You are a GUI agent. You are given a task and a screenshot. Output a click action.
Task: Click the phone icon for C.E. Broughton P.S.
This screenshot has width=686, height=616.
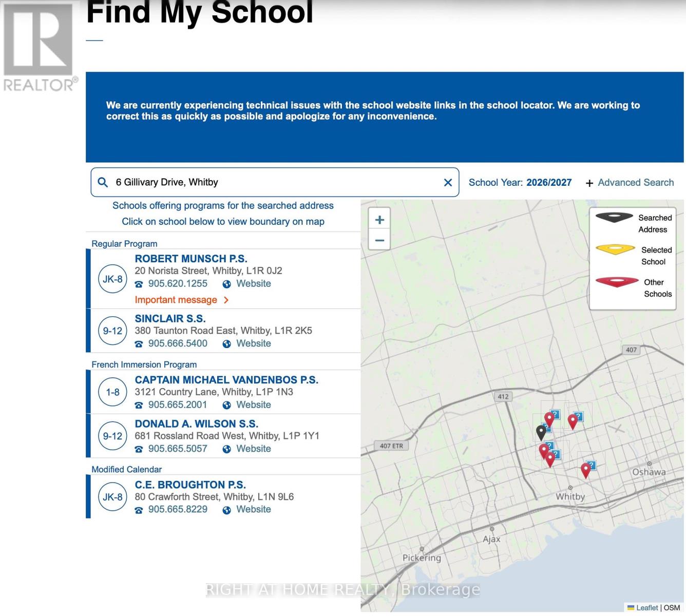[139, 510]
